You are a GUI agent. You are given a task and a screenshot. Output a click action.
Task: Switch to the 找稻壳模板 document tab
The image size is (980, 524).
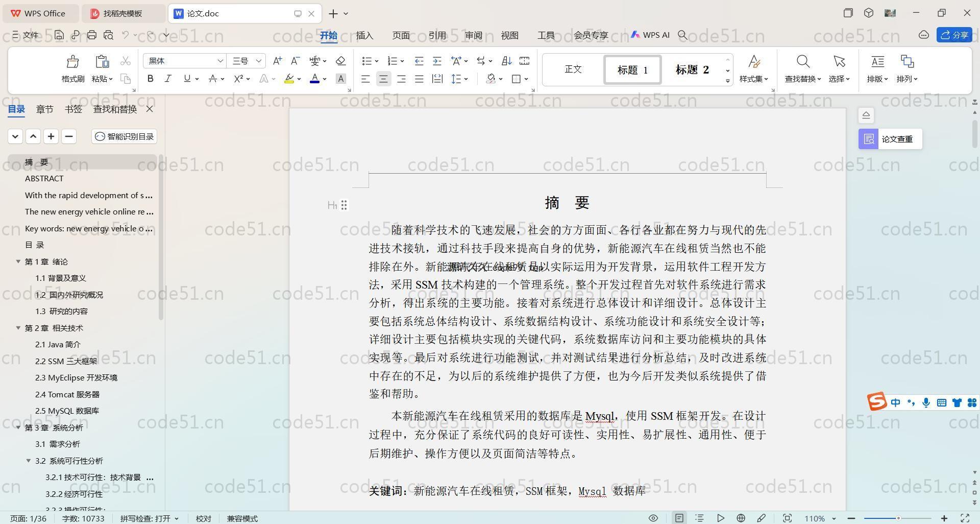pos(123,13)
